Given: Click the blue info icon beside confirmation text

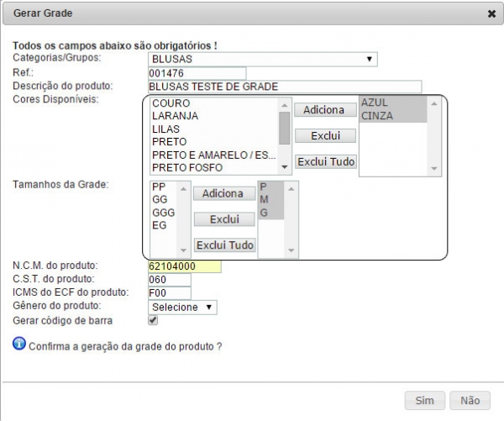Looking at the screenshot, I should [x=19, y=343].
